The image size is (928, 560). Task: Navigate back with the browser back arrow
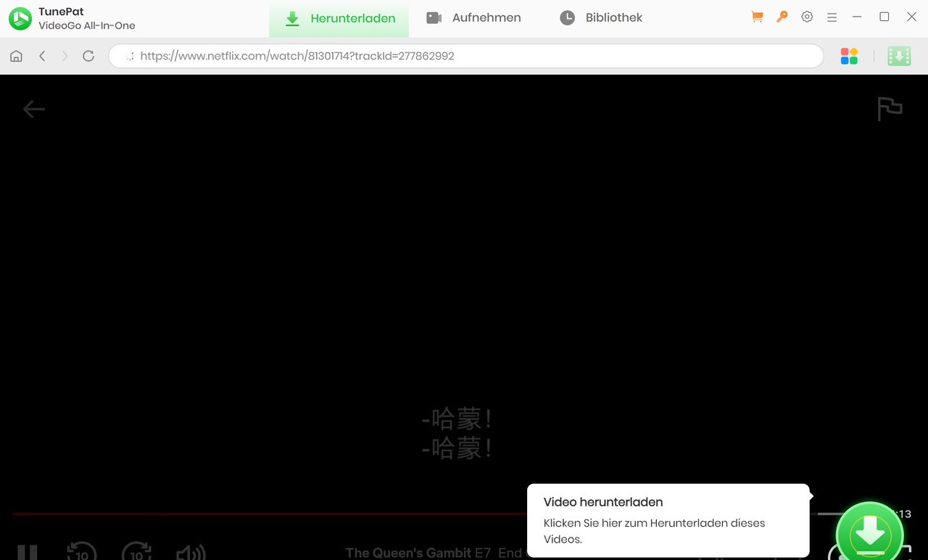(42, 56)
